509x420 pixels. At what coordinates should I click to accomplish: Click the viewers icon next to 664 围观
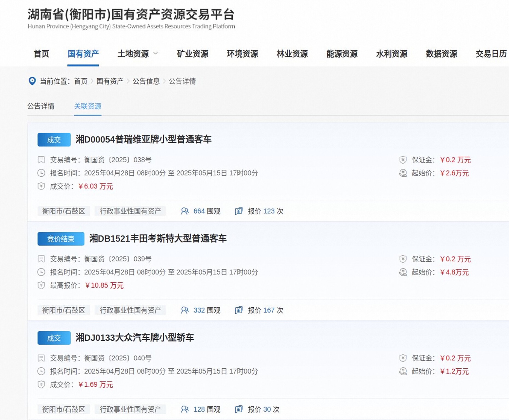coord(185,211)
